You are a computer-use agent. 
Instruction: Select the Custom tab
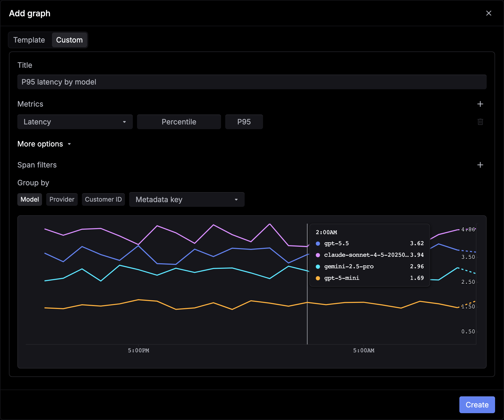coord(69,40)
